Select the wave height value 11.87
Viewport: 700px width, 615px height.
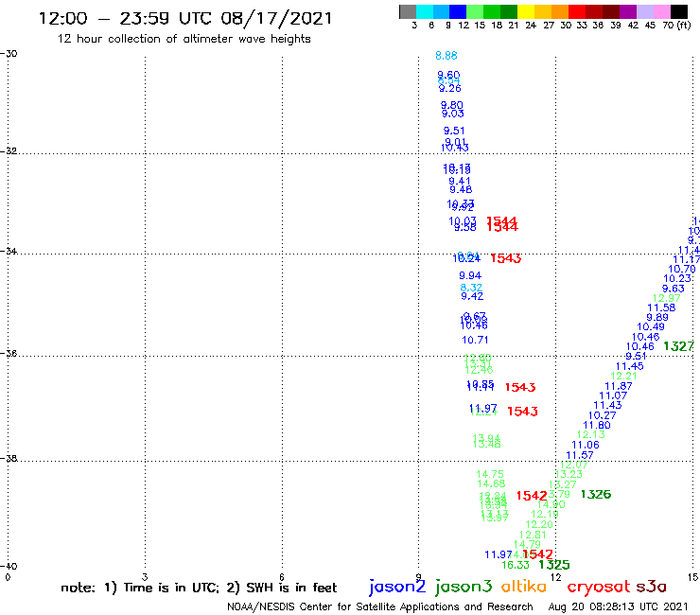619,386
